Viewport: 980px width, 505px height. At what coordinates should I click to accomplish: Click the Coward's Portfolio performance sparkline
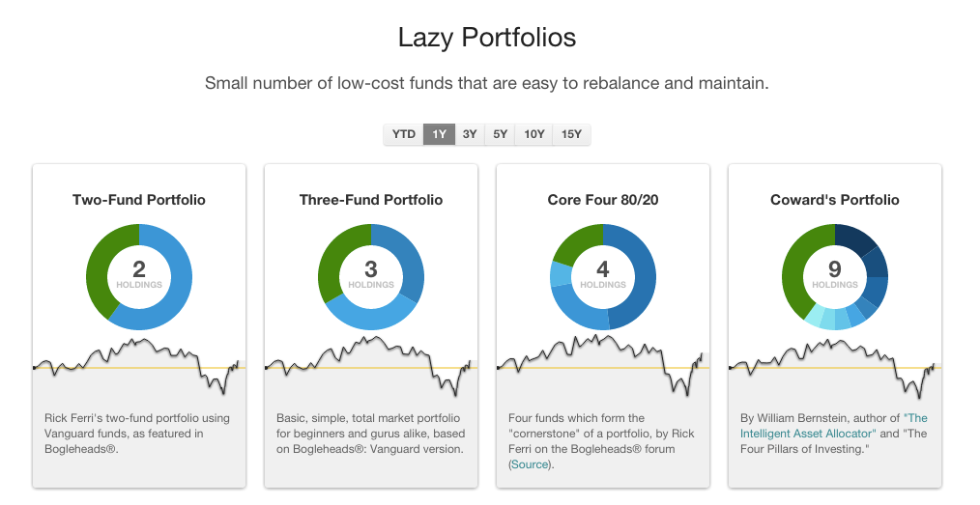coord(835,368)
